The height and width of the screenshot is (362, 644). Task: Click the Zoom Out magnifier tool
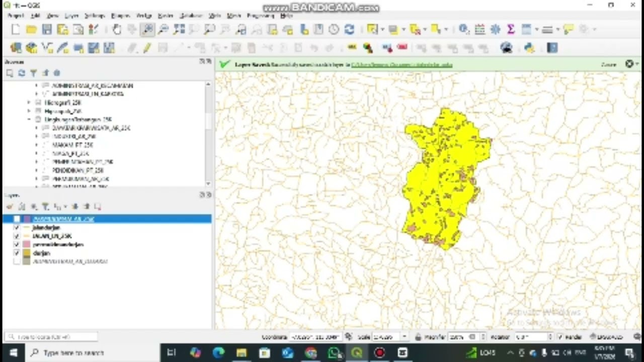164,30
